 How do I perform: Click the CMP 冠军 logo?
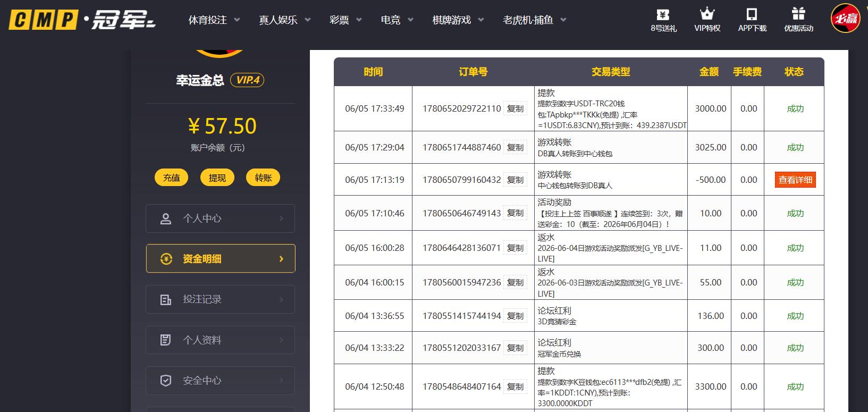[82, 20]
